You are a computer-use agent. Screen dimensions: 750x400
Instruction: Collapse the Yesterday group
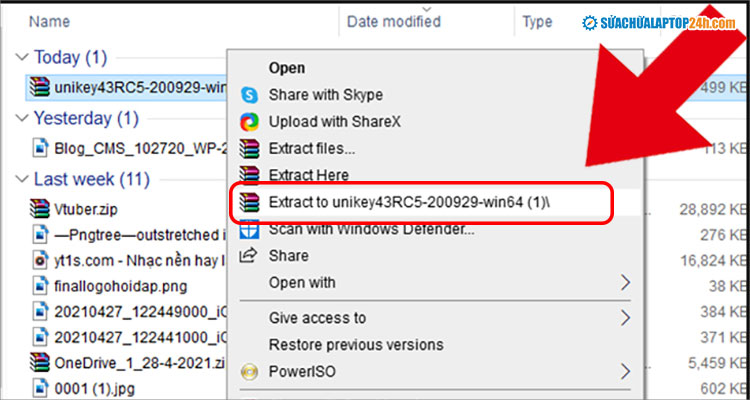coord(23,119)
